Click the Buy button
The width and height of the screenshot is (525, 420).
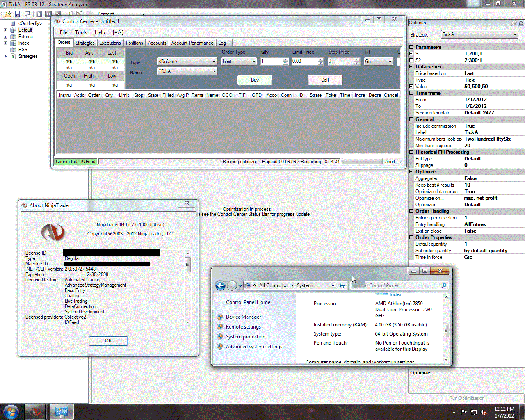(x=255, y=80)
